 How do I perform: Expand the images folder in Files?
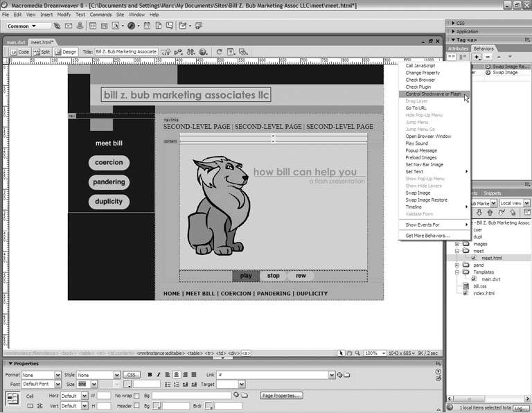point(457,244)
